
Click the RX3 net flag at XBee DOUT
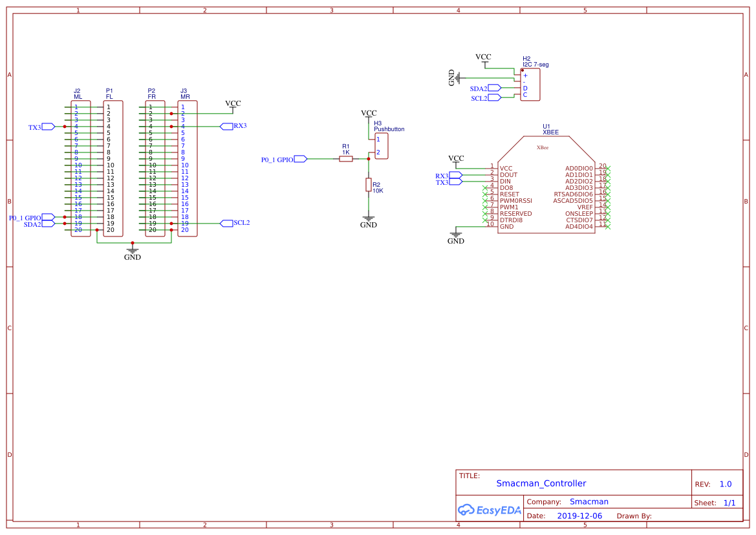456,175
